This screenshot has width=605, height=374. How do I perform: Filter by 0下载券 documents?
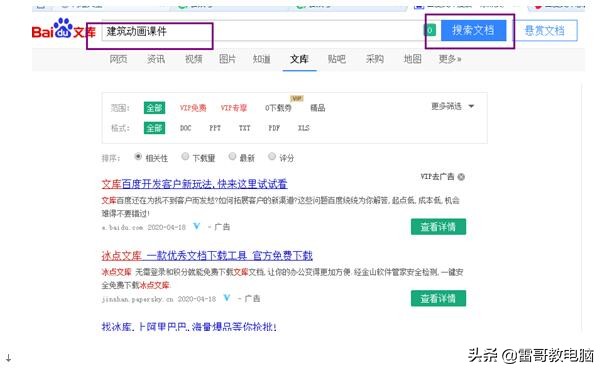pyautogui.click(x=278, y=108)
